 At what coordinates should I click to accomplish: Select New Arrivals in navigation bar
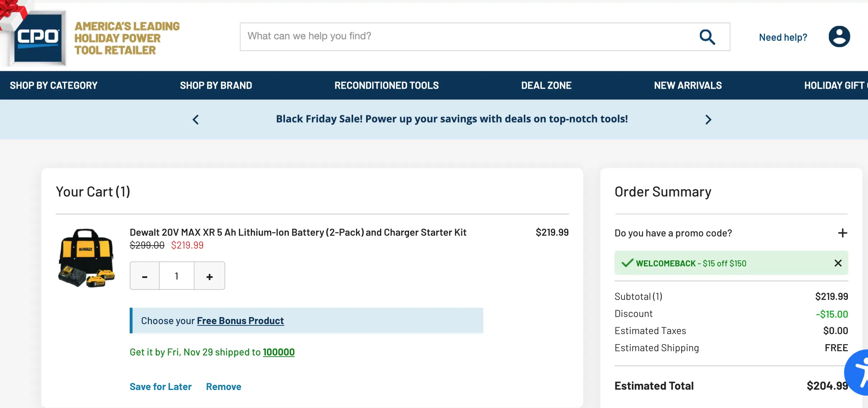pos(688,85)
